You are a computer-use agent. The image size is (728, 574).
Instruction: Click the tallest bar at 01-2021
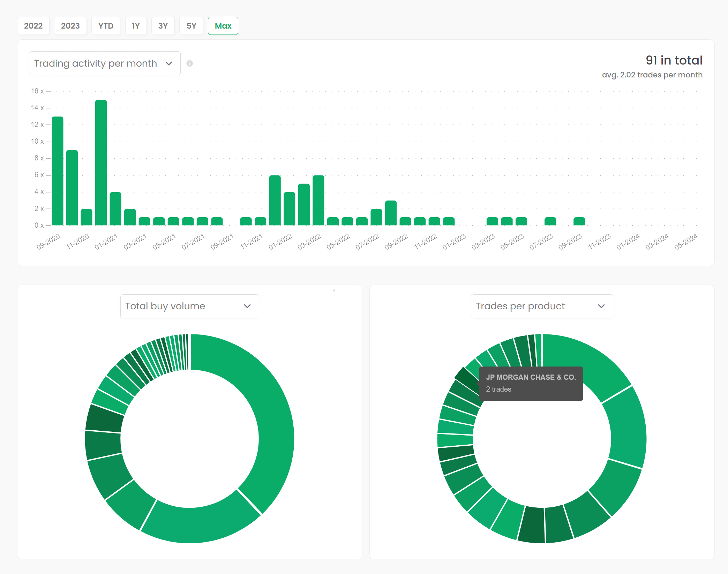point(101,160)
